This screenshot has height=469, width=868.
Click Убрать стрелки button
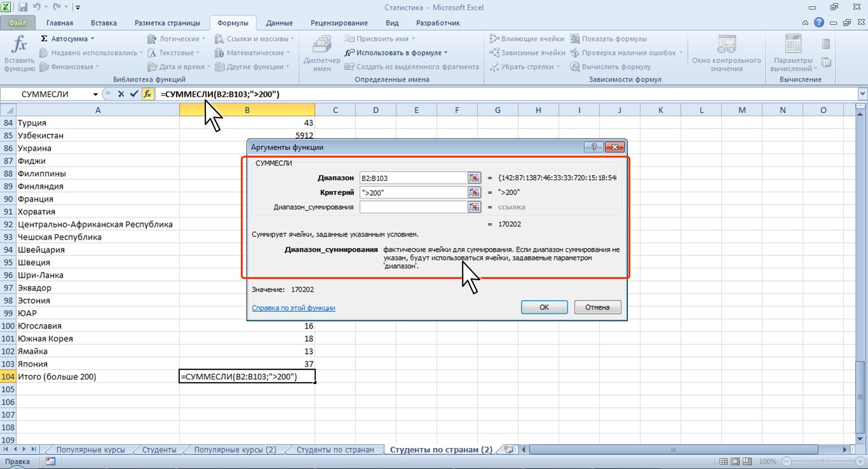coord(525,67)
